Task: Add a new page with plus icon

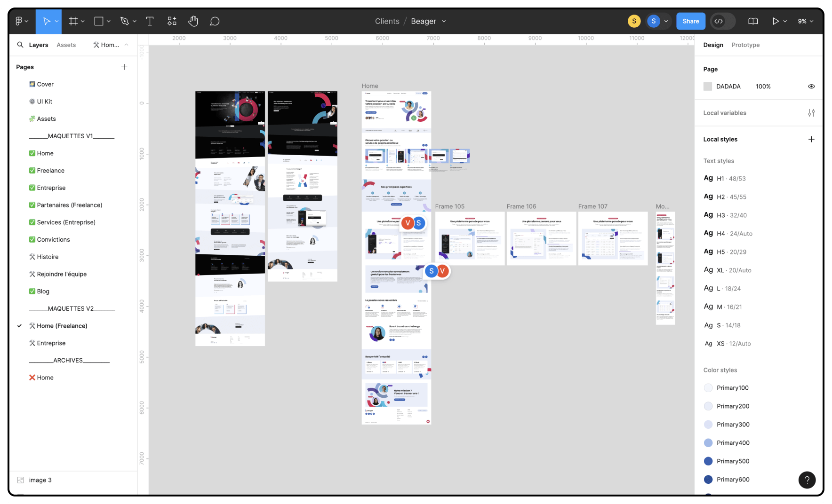Action: [124, 67]
